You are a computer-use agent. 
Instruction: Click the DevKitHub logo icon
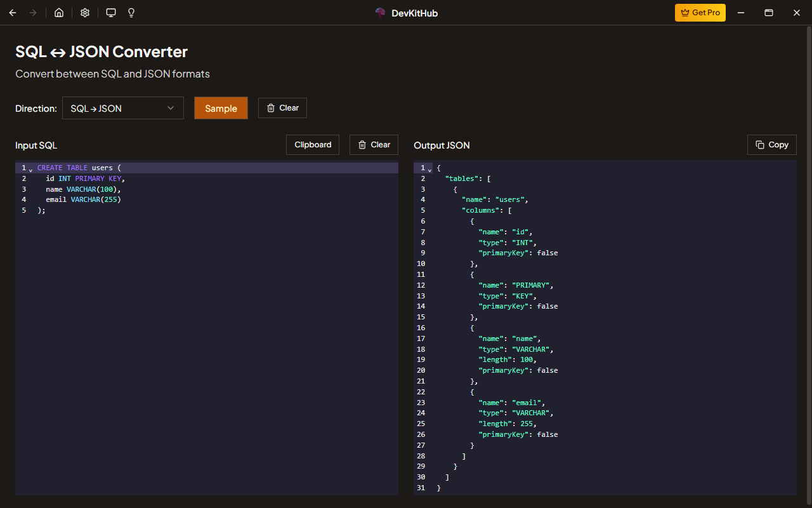click(380, 13)
